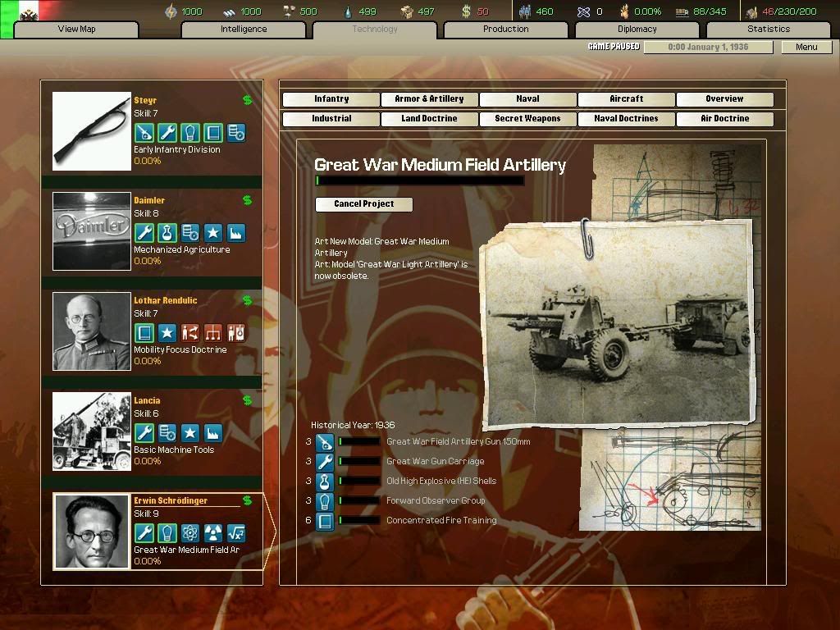Show the Secret Weapons category
The height and width of the screenshot is (630, 840).
coord(527,119)
